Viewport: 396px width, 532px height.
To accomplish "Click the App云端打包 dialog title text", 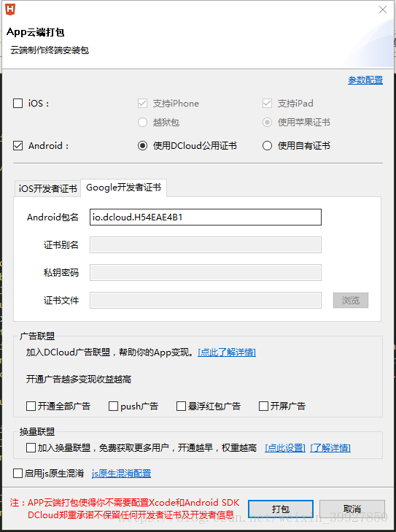I will [x=35, y=32].
